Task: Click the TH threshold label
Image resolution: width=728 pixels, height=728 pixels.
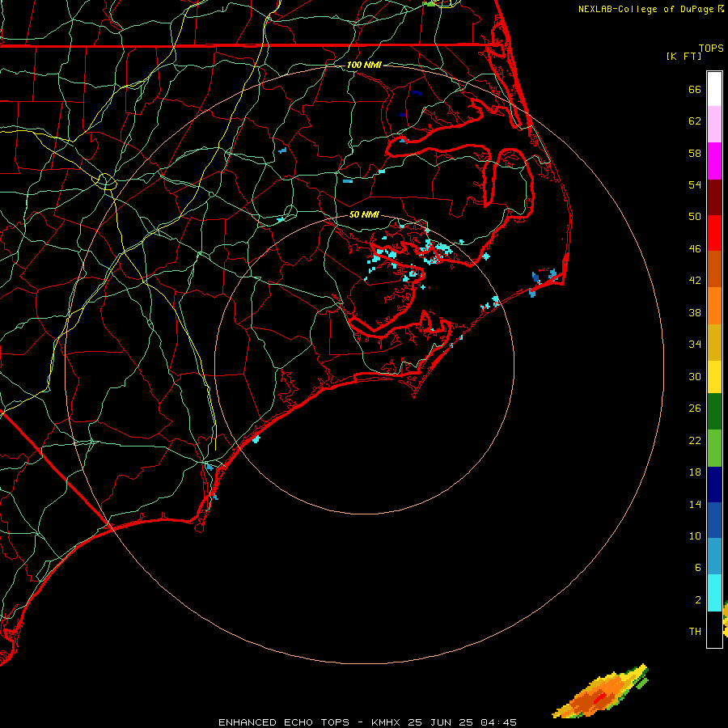Action: click(695, 631)
